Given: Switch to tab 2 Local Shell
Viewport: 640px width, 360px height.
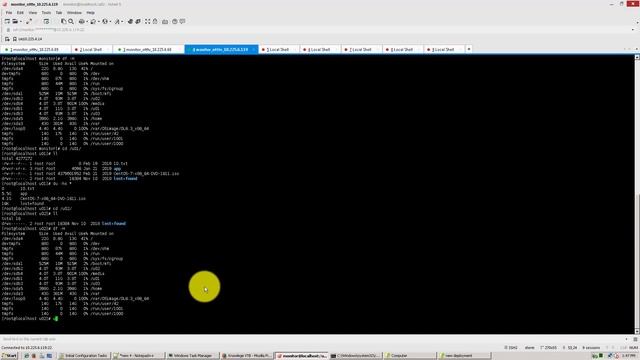Looking at the screenshot, I should point(91,49).
